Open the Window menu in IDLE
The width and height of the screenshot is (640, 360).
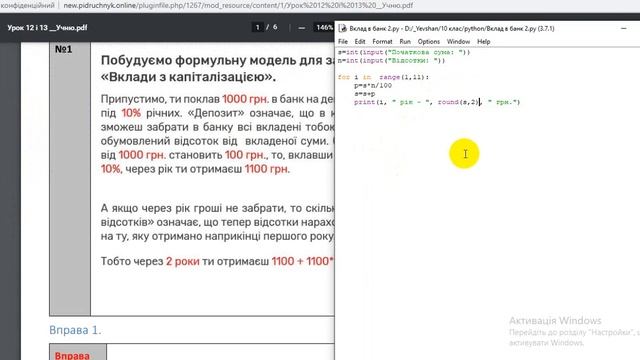458,42
